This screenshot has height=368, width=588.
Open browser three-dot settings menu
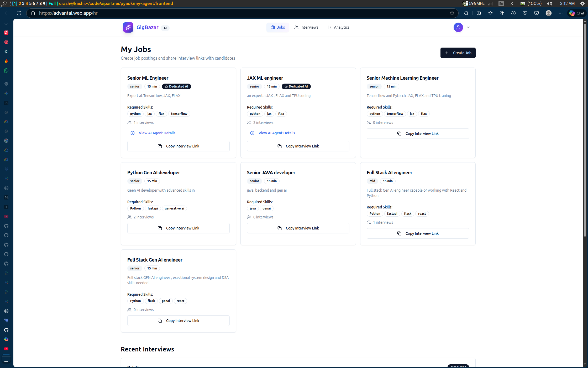(x=560, y=13)
